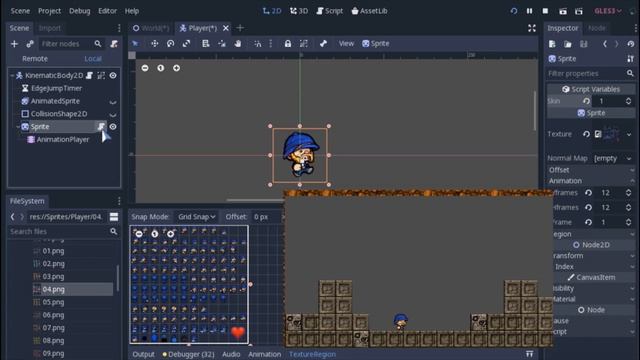The image size is (640, 360).
Task: Load a resource in the Inspector
Action: 568,44
